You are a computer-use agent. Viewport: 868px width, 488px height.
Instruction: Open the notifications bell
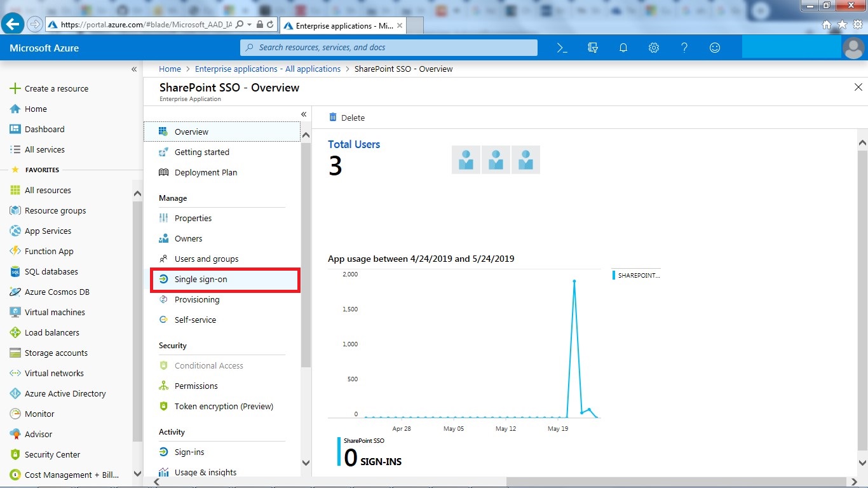pyautogui.click(x=623, y=47)
